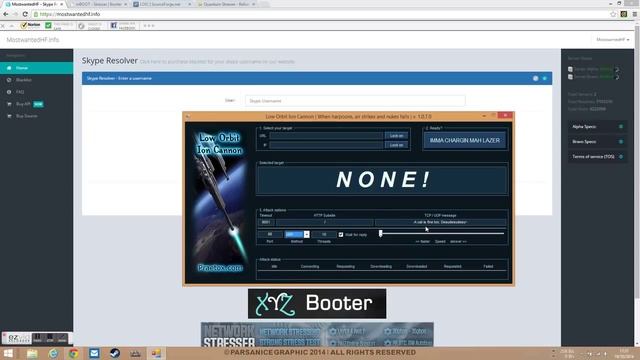Click the green Norton safe-web checkmark icon

pyautogui.click(x=48, y=25)
